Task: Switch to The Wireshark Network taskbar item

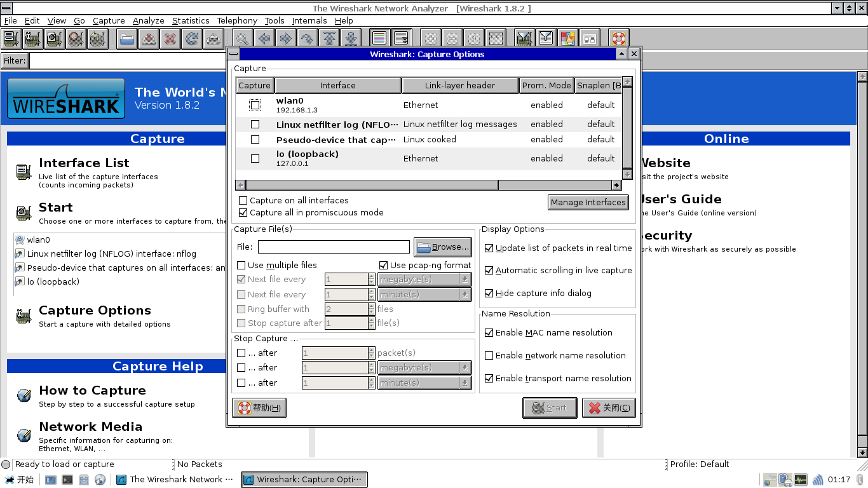Action: click(176, 480)
